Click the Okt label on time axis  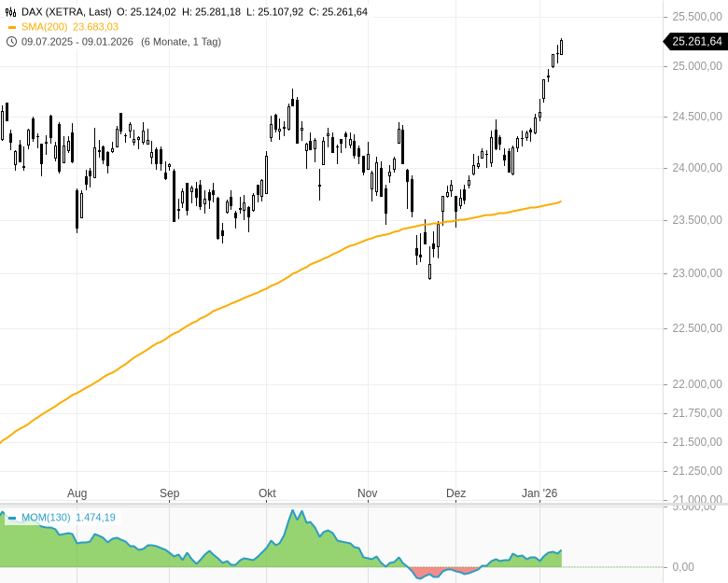coord(267,493)
